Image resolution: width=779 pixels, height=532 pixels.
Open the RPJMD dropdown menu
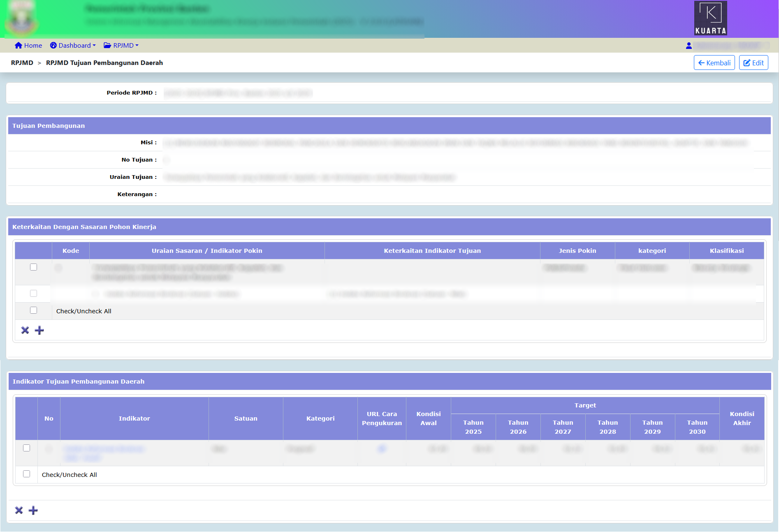121,46
